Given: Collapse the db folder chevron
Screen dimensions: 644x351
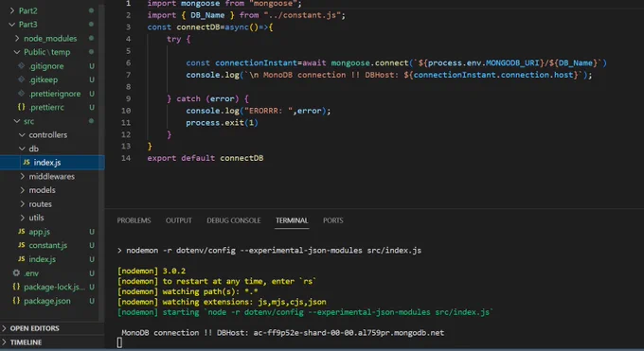Looking at the screenshot, I should point(22,149).
